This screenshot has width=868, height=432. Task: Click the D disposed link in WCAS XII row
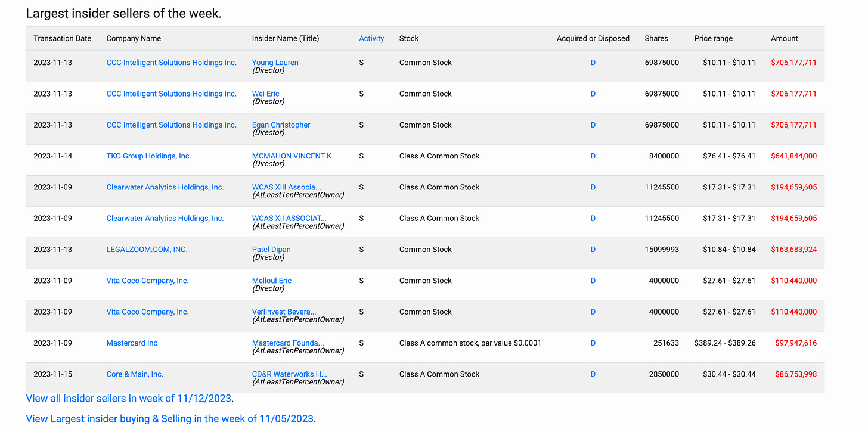(593, 218)
